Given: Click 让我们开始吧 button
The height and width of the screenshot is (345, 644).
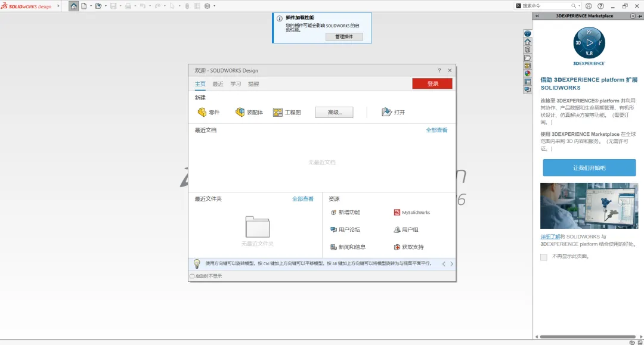Looking at the screenshot, I should click(x=589, y=168).
